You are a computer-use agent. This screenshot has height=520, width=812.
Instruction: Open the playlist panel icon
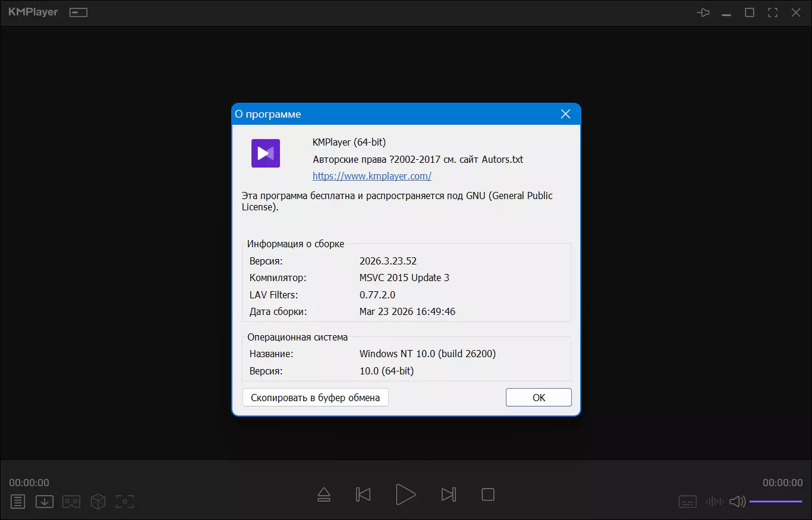(x=18, y=502)
